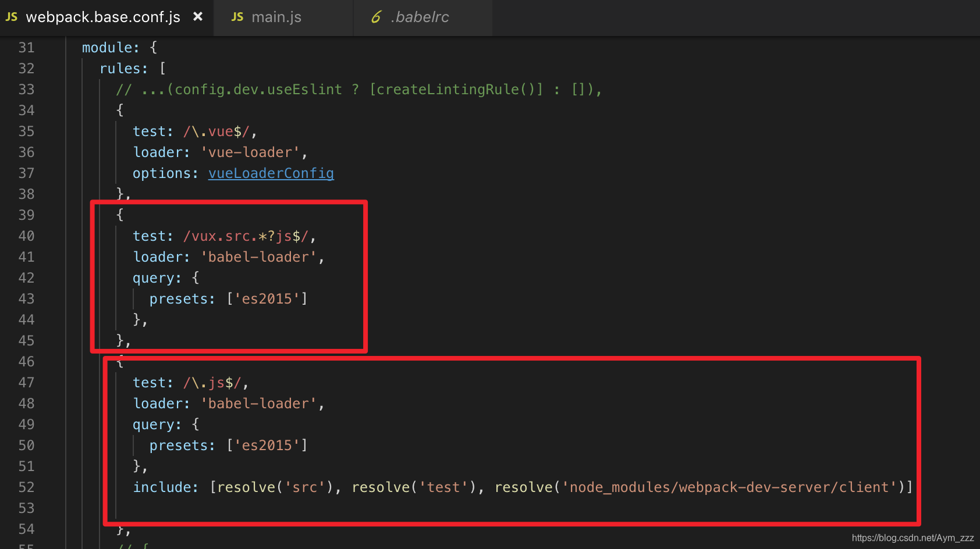Image resolution: width=980 pixels, height=549 pixels.
Task: Click the /\.js$/ regex
Action: click(212, 383)
